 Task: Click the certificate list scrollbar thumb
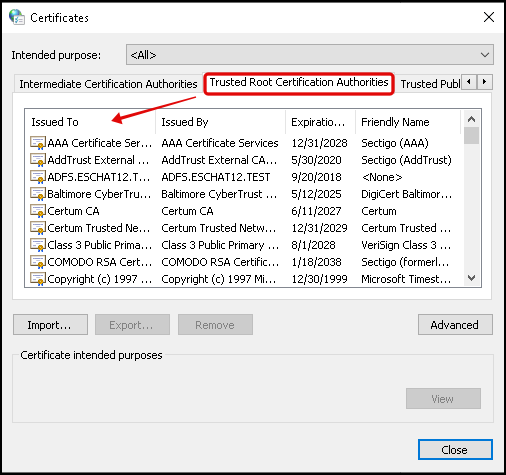click(471, 135)
